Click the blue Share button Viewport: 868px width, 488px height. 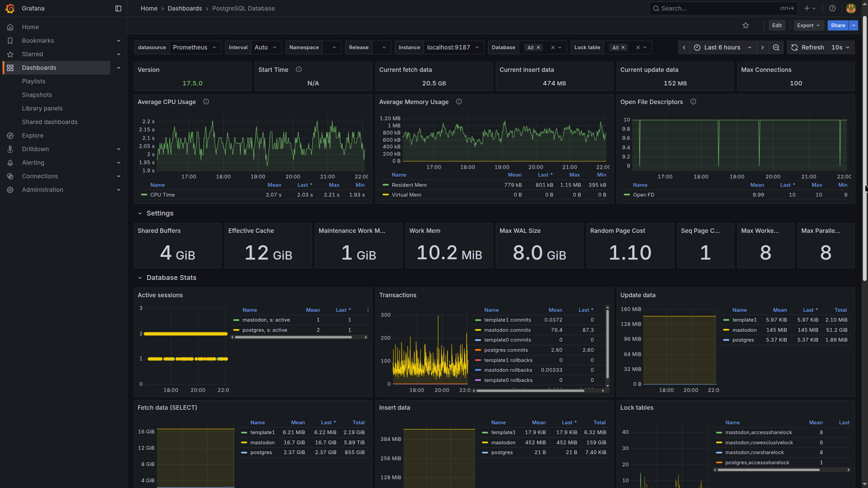pos(837,25)
